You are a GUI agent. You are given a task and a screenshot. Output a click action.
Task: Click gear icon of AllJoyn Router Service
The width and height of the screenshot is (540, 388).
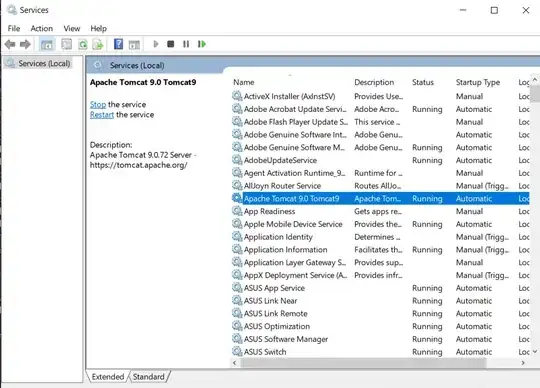pyautogui.click(x=237, y=186)
